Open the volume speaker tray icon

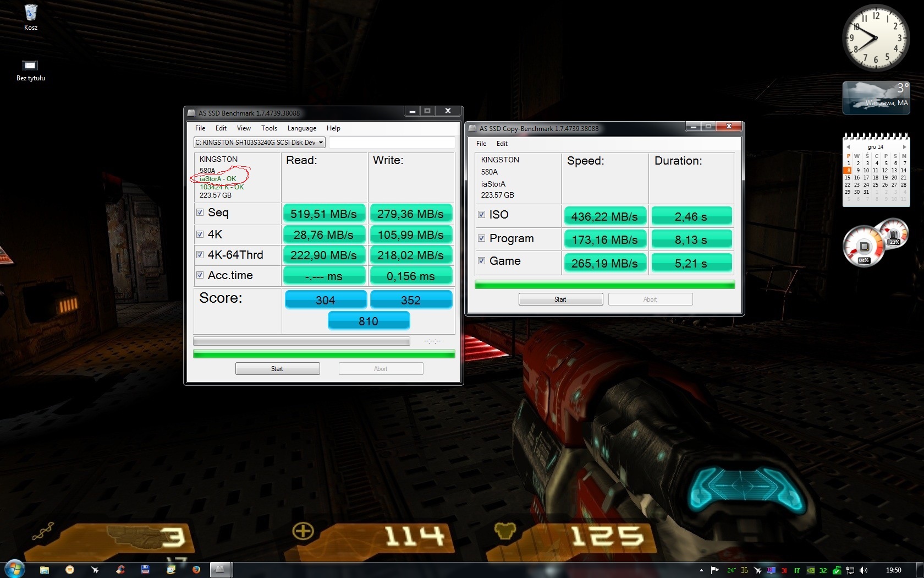pyautogui.click(x=864, y=570)
